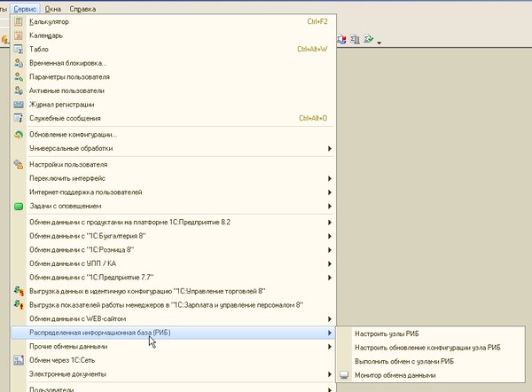Click the Временная блокировка icon
This screenshot has width=532, height=392.
pos(19,63)
